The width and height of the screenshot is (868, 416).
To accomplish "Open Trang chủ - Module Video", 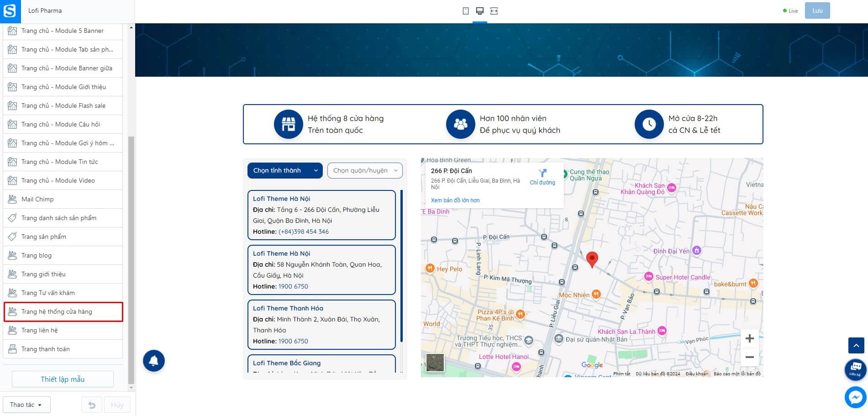I will tap(63, 180).
